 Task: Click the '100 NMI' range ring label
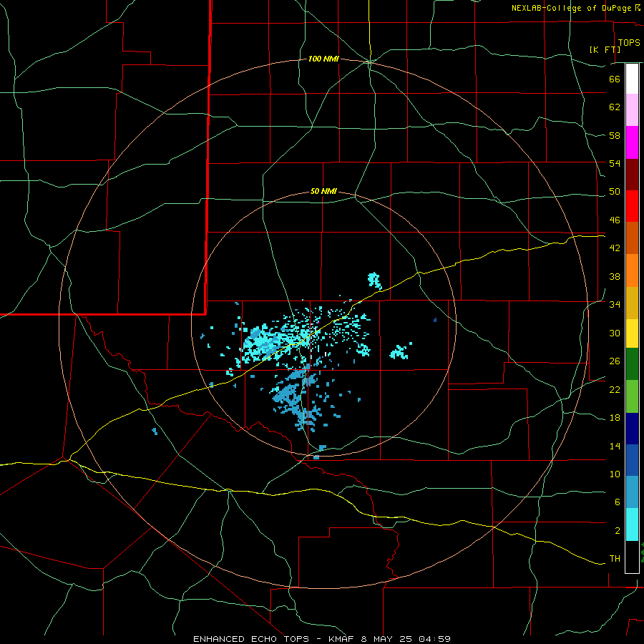pyautogui.click(x=323, y=59)
